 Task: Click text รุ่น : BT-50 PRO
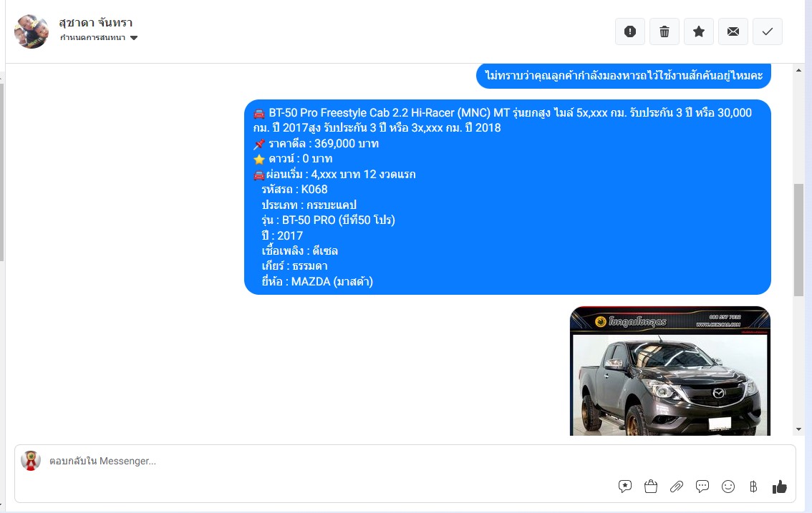click(x=329, y=220)
